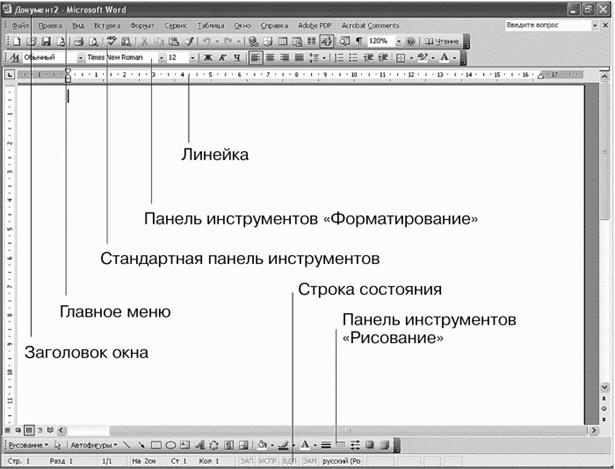Click the Undo arrow icon
615x469 pixels.
click(207, 41)
